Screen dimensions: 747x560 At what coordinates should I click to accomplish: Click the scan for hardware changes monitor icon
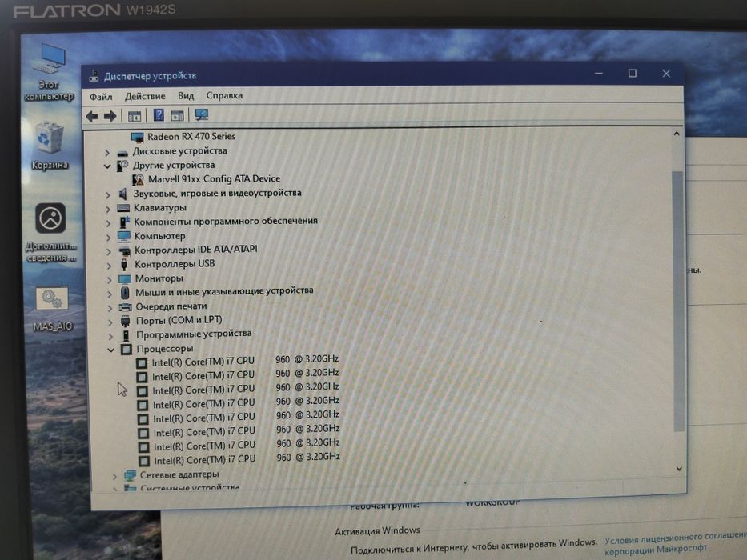(x=202, y=114)
